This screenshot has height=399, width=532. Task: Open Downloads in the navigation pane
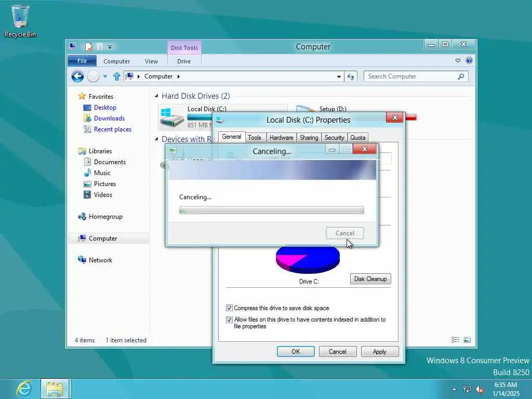[109, 118]
